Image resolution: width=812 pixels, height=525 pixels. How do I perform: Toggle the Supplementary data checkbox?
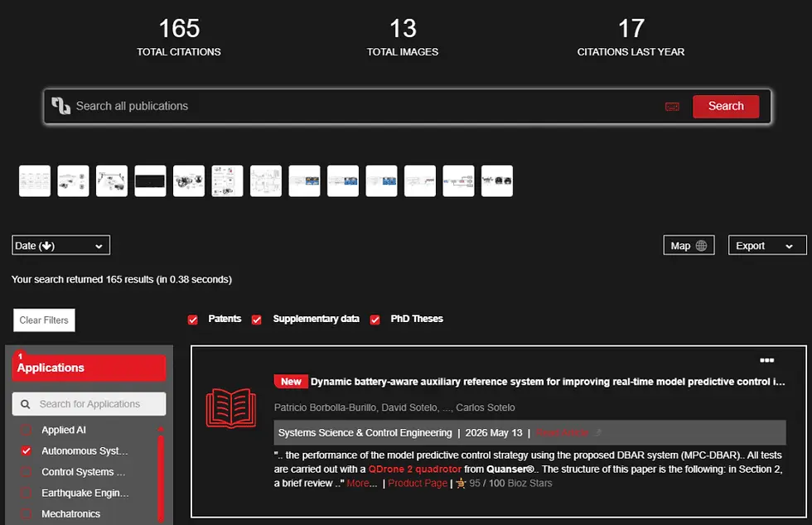coord(256,320)
